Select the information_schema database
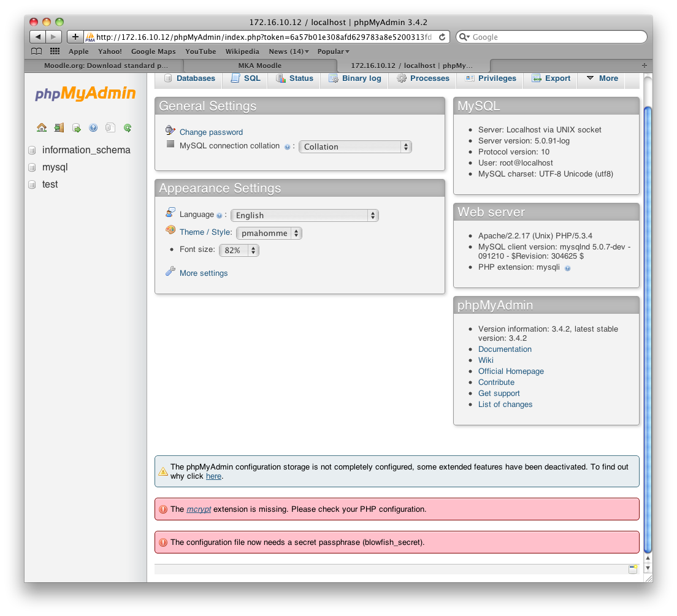677x616 pixels. [x=86, y=150]
